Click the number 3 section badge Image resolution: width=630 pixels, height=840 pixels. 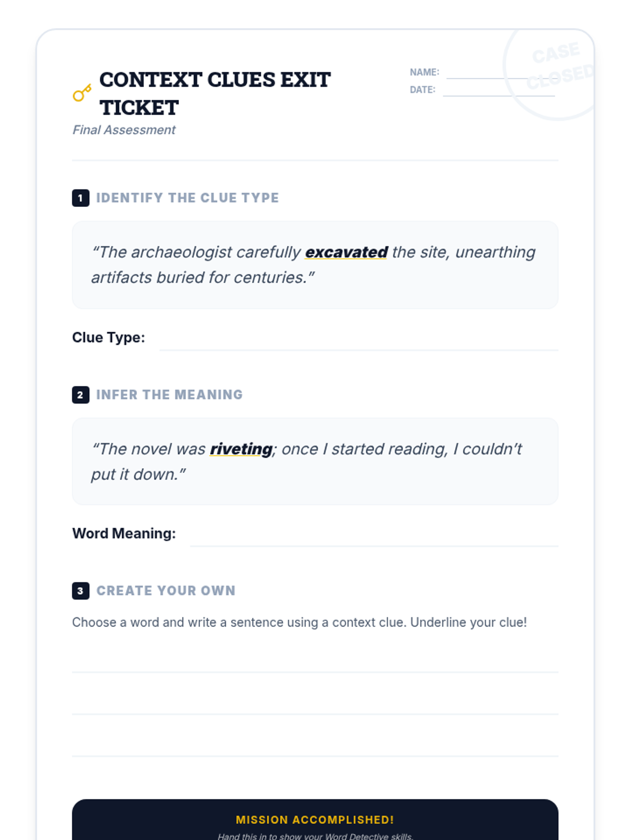tap(80, 591)
